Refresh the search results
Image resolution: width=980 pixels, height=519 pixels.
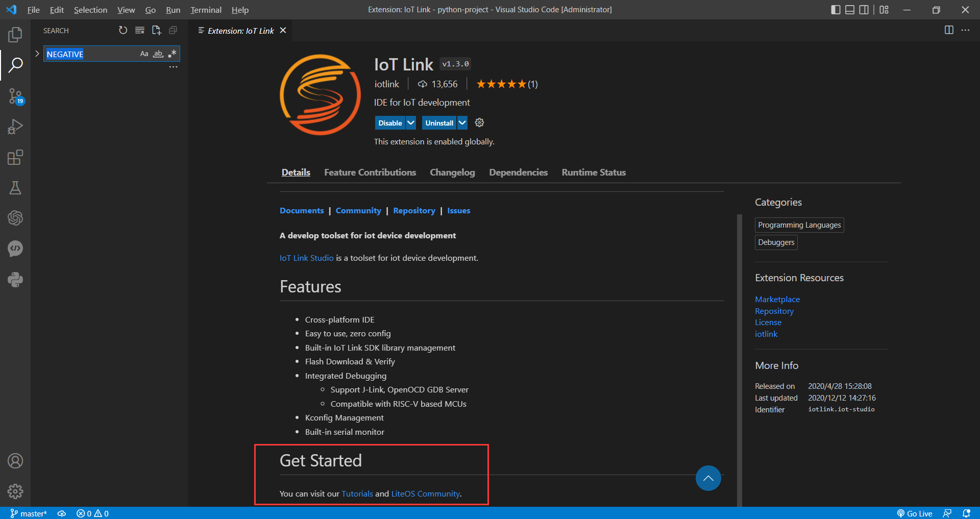[123, 31]
